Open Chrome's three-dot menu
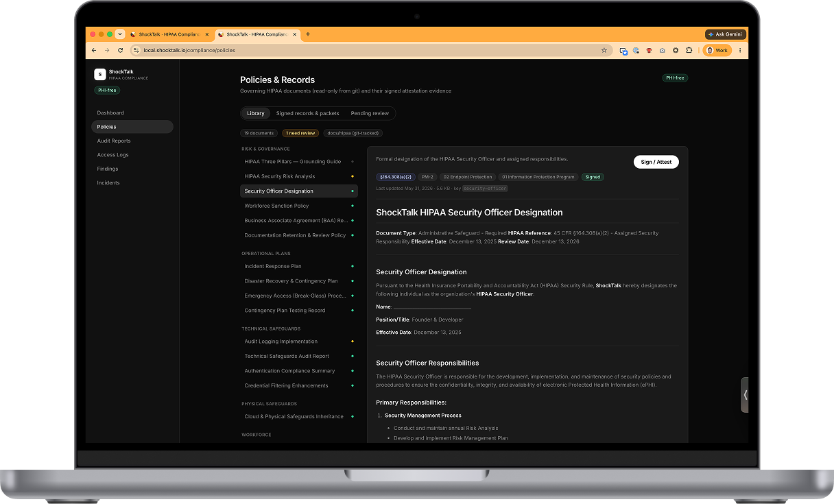Screen dimensions: 834x504 click(740, 50)
